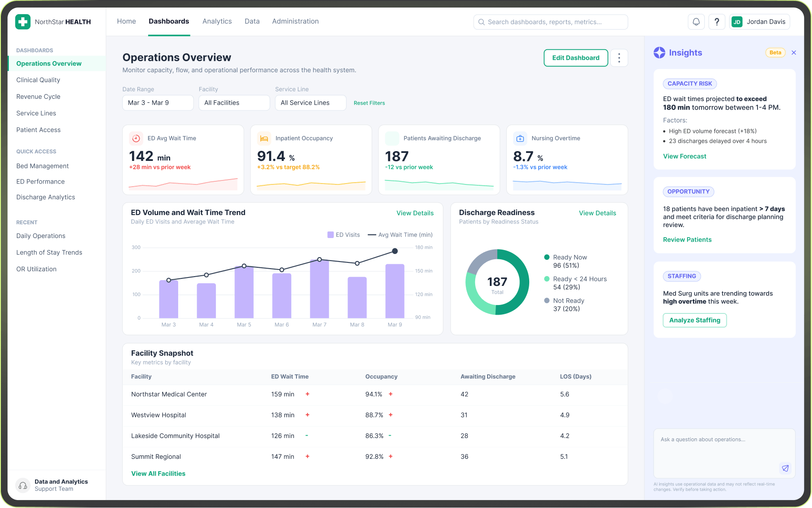Click the notifications bell icon

696,22
